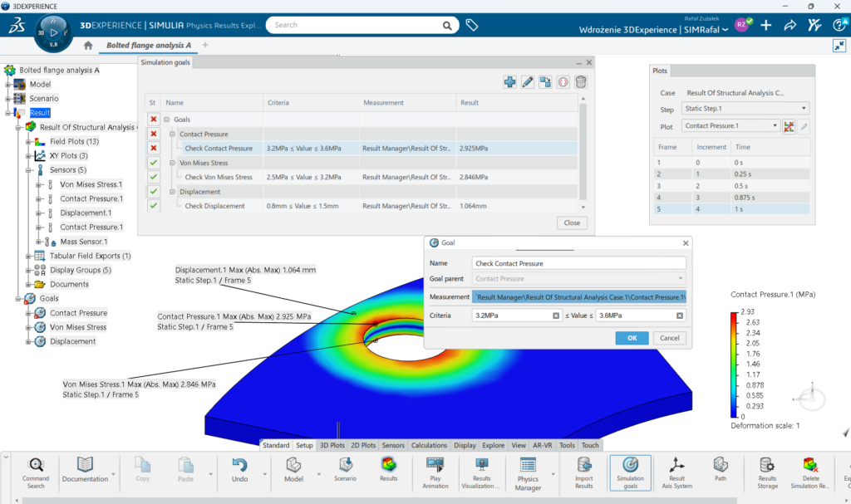Screen dimensions: 851x504
Task: Open the 3D Plots tab
Action: (x=332, y=446)
